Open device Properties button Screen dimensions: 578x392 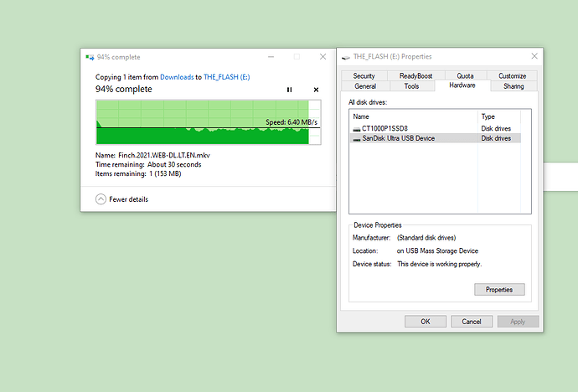(499, 290)
